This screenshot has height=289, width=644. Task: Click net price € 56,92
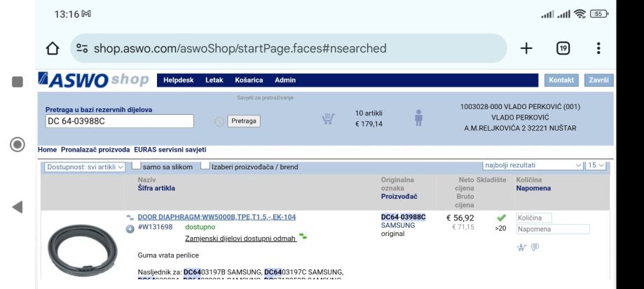pyautogui.click(x=460, y=218)
